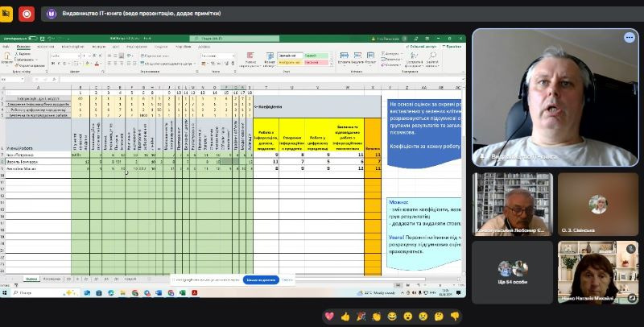Toggle Bold formatting in font group
Image resolution: width=644 pixels, height=327 pixels.
pyautogui.click(x=53, y=64)
